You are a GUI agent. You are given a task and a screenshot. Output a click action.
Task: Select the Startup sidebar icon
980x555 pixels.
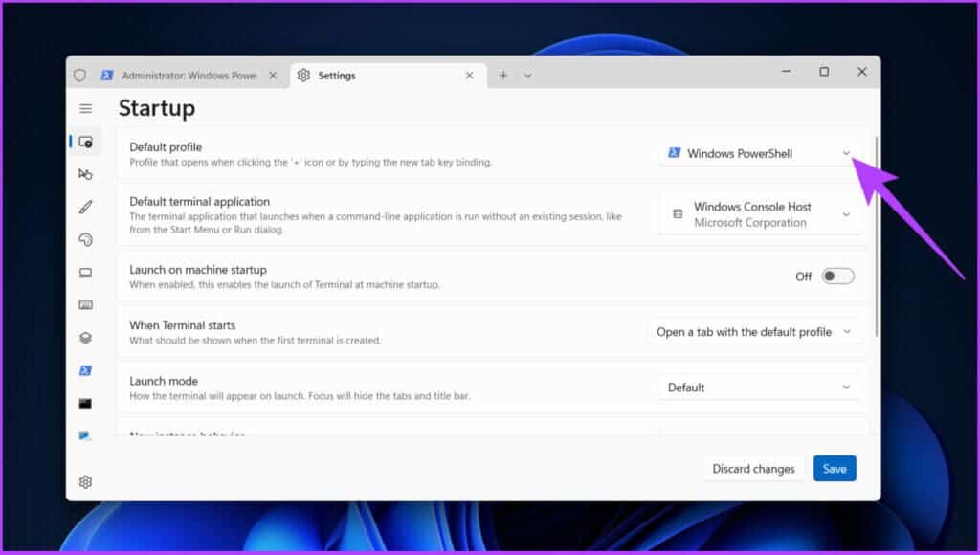click(x=85, y=142)
